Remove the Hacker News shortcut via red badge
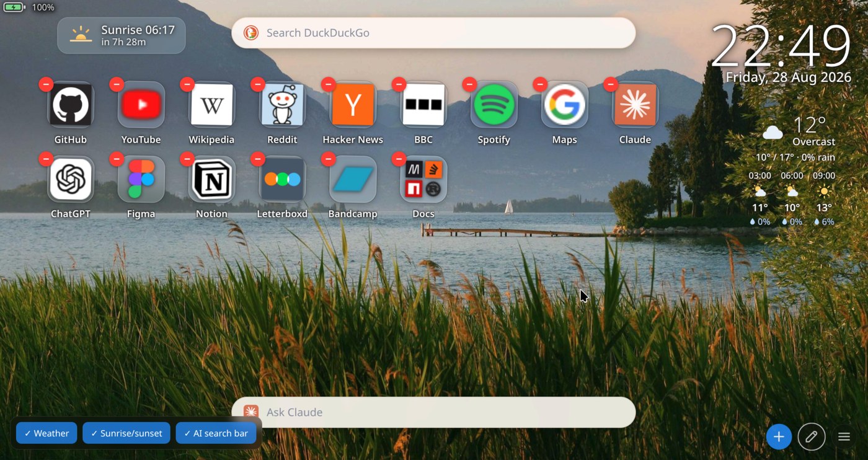This screenshot has height=460, width=868. [x=329, y=84]
